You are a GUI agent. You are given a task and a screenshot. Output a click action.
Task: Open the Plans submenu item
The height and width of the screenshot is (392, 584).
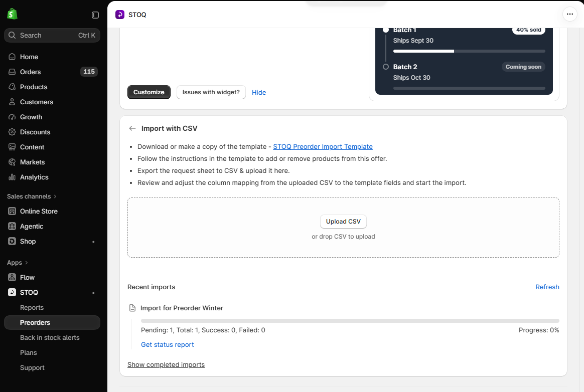click(28, 352)
